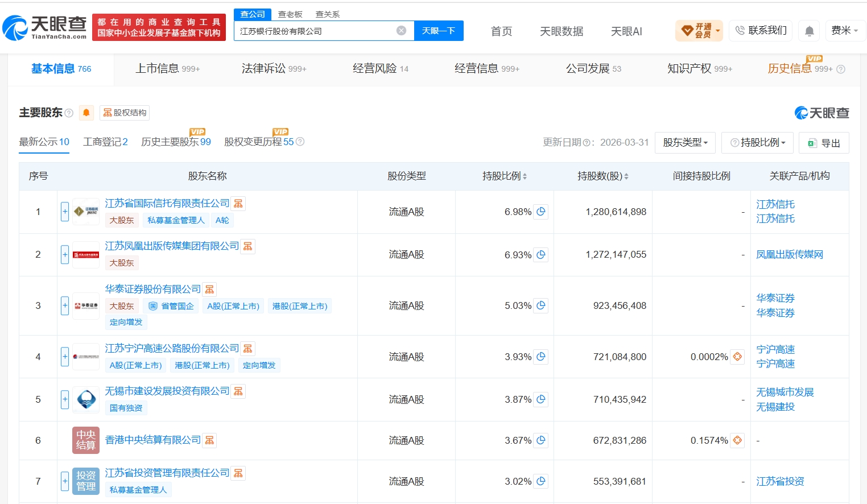The width and height of the screenshot is (867, 504).
Task: Click help icon beside 股权变更历程
Action: (x=300, y=142)
